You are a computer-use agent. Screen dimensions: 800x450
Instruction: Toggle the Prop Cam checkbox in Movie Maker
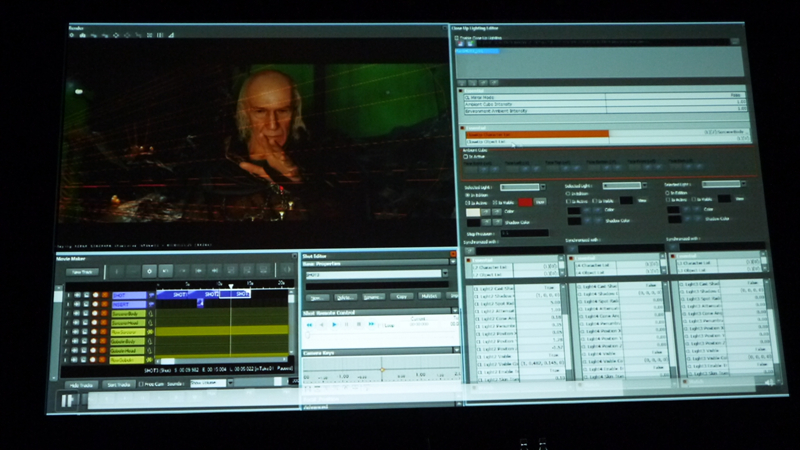[x=141, y=384]
